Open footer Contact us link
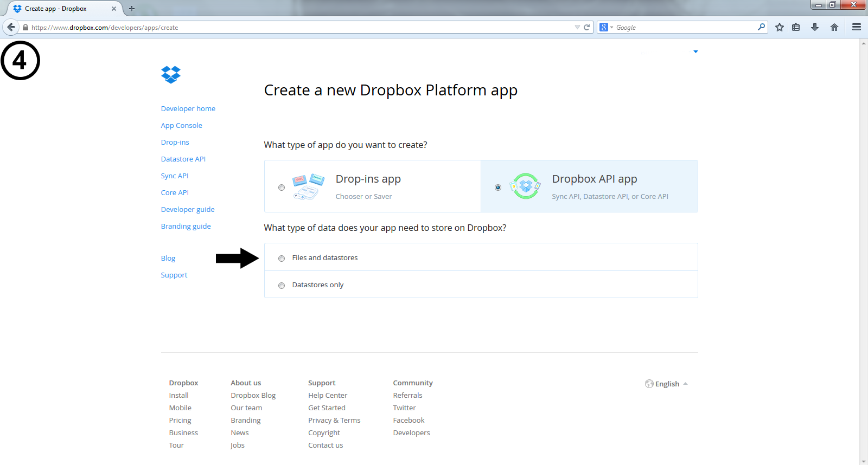Image resolution: width=868 pixels, height=465 pixels. point(325,445)
